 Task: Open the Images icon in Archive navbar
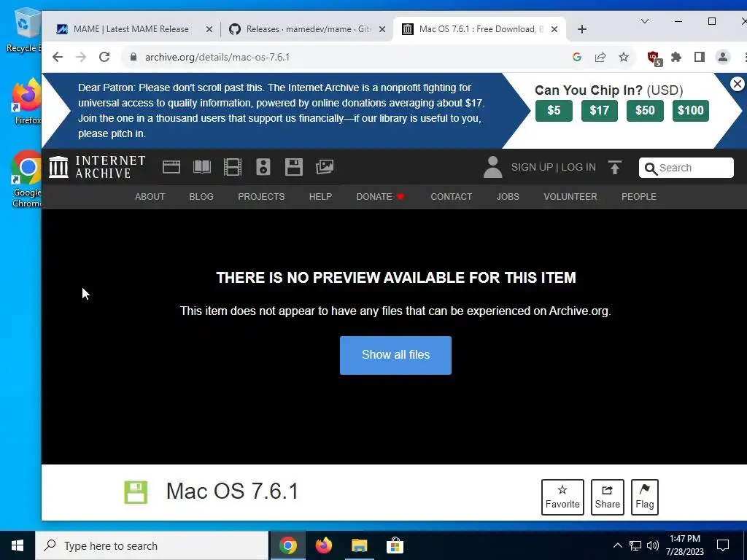tap(325, 167)
